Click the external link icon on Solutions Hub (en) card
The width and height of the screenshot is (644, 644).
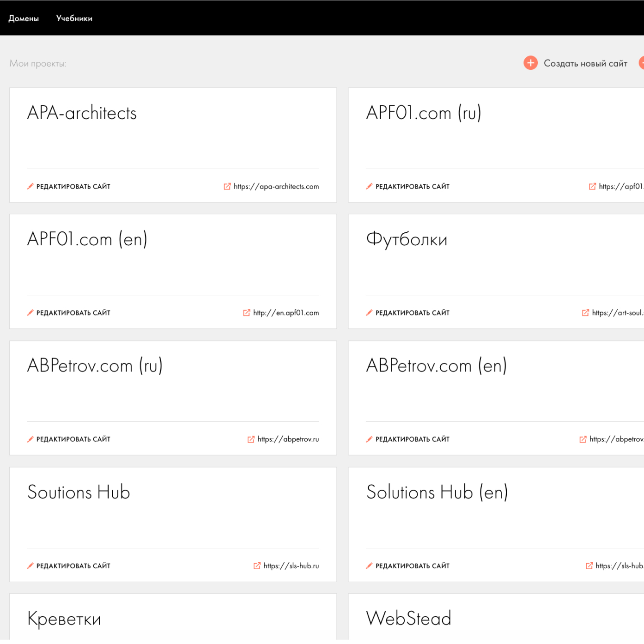click(589, 565)
